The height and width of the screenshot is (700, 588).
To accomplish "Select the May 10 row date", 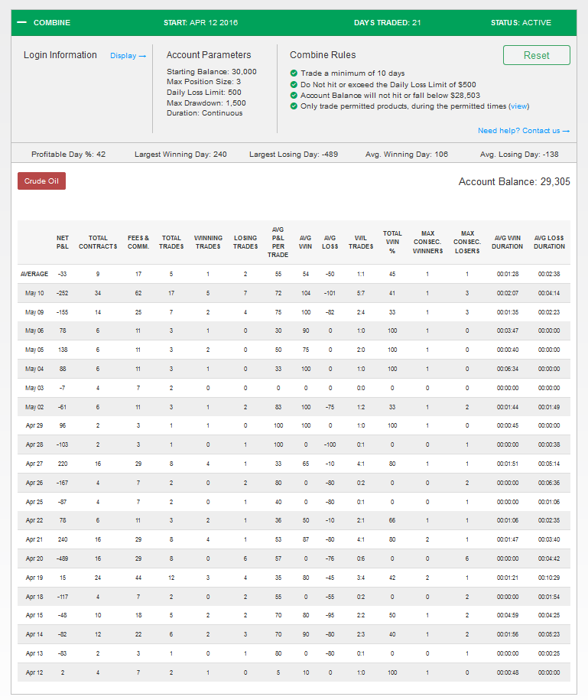I will 34,293.
